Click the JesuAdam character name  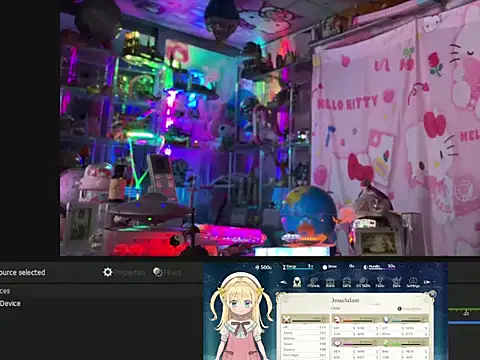click(345, 300)
